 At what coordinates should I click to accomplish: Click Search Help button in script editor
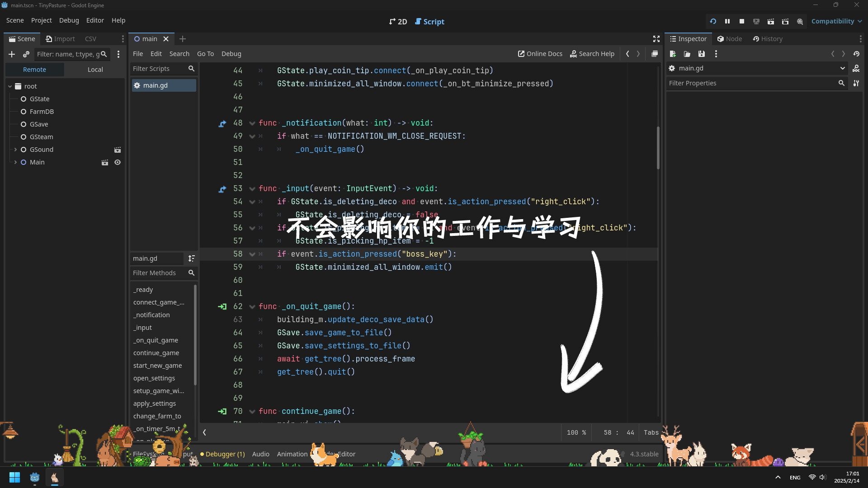(597, 54)
